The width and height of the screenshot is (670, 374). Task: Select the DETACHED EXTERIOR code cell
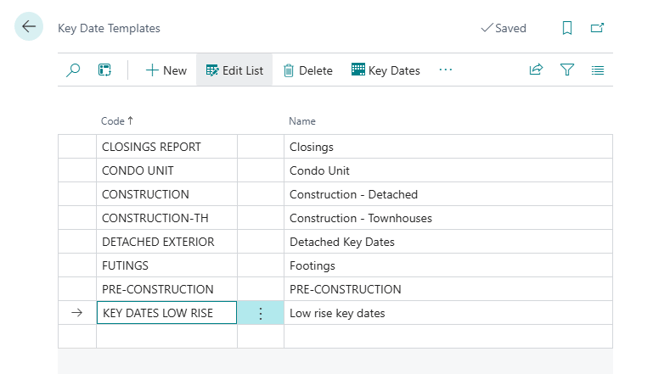click(167, 242)
